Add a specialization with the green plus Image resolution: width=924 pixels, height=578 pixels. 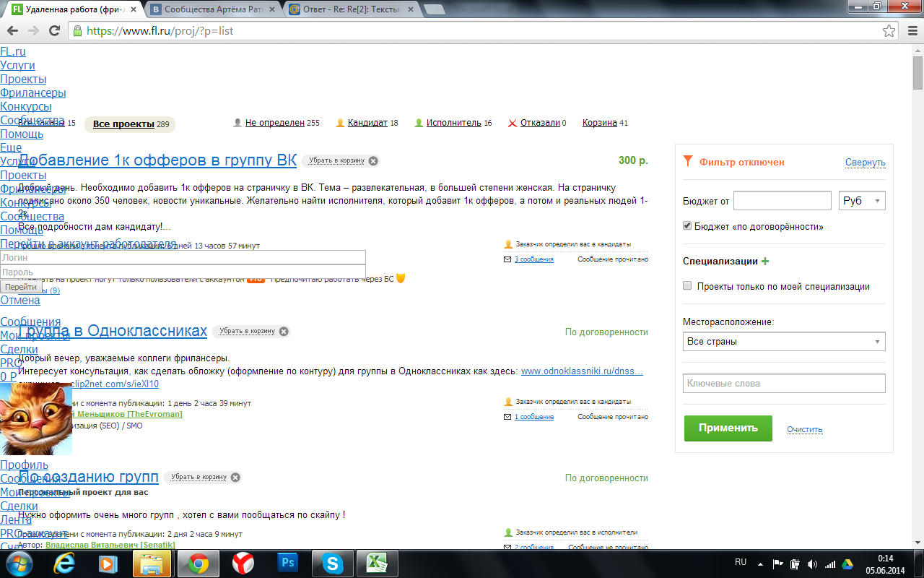765,262
